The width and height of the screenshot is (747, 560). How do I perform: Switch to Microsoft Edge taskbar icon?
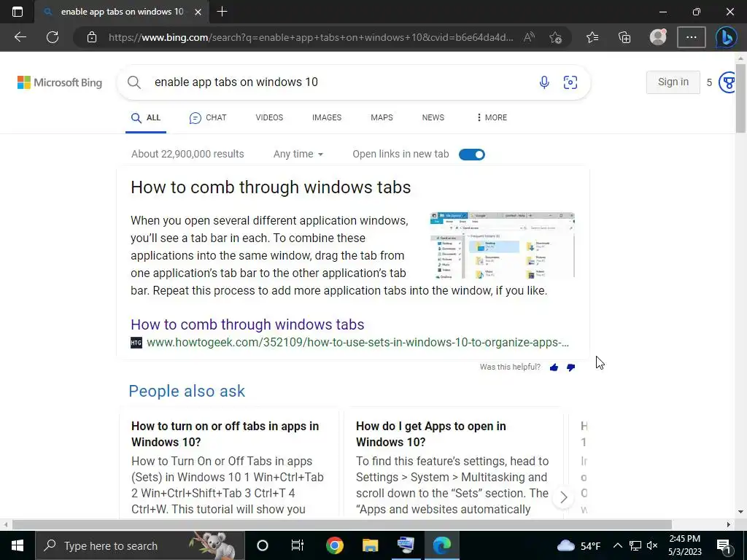[441, 545]
